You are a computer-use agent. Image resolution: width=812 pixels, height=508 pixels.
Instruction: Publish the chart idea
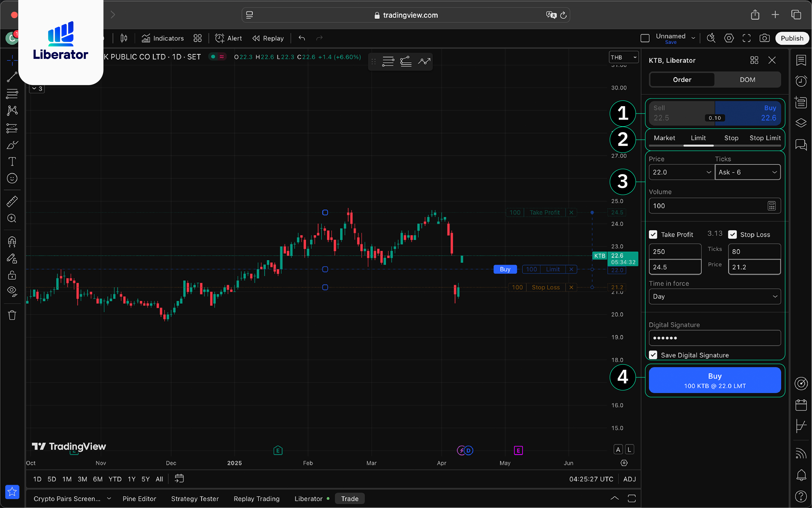pyautogui.click(x=792, y=38)
